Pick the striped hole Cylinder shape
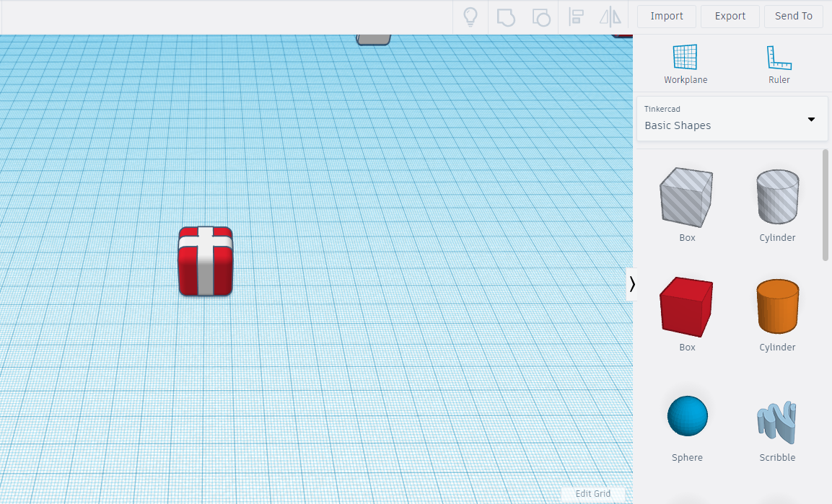Screen dimensions: 832x504 tap(777, 196)
